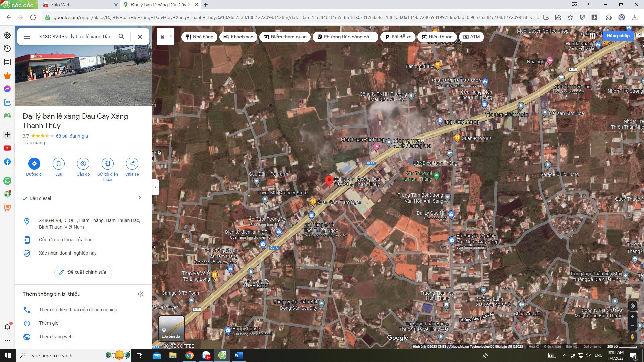Zoom out on the map

click(632, 326)
